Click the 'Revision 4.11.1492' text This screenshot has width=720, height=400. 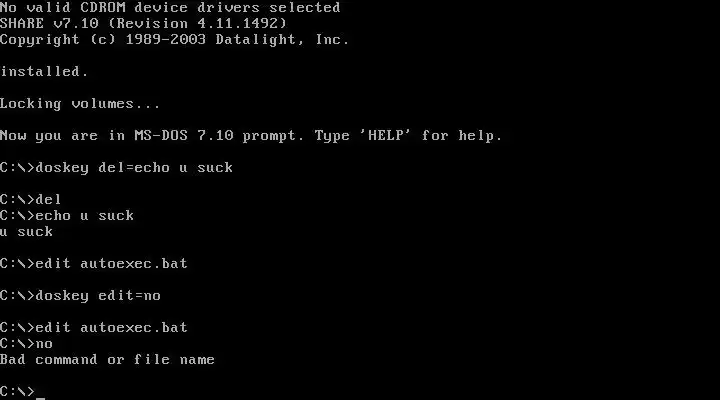tap(197, 23)
